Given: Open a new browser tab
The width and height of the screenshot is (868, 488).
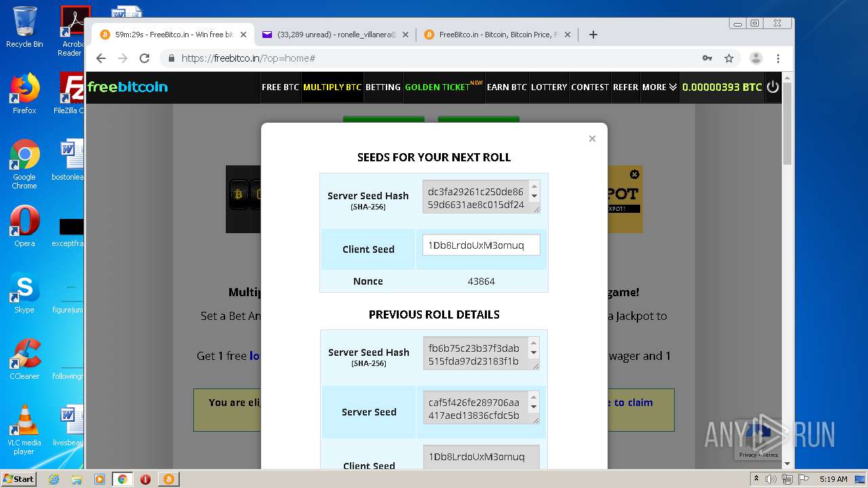Looking at the screenshot, I should coord(593,35).
